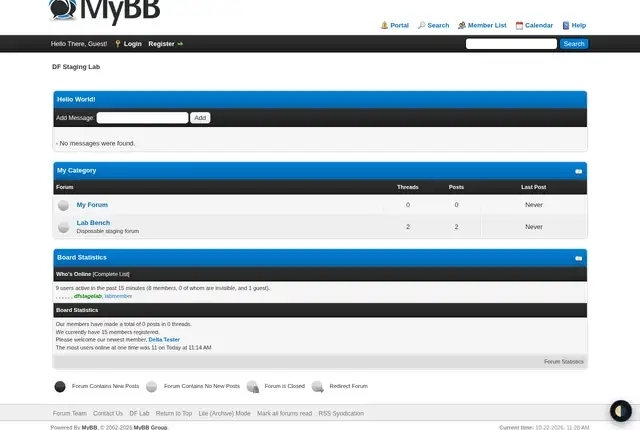
Task: Click the Lab Bench status icon
Action: pyautogui.click(x=63, y=227)
